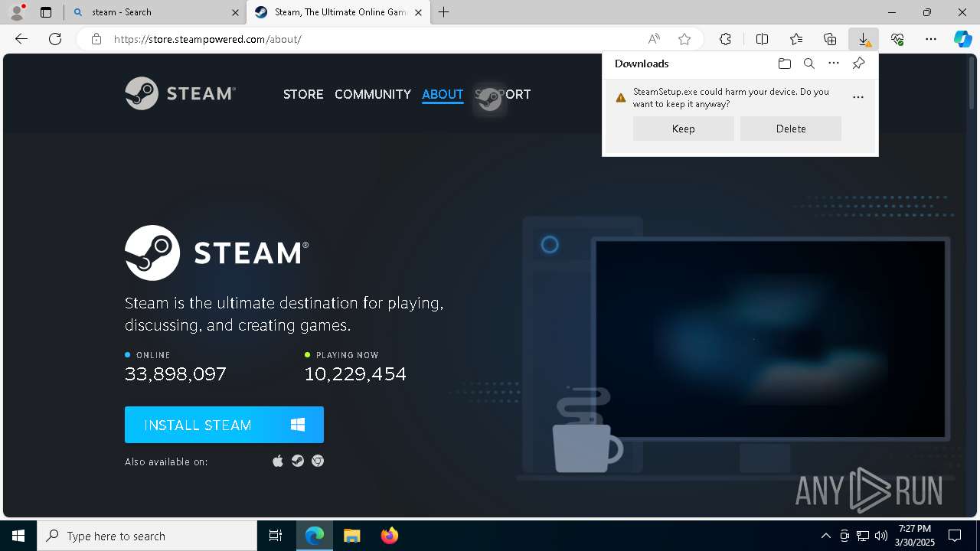
Task: Open Copilot sidebar icon
Action: coord(962,39)
